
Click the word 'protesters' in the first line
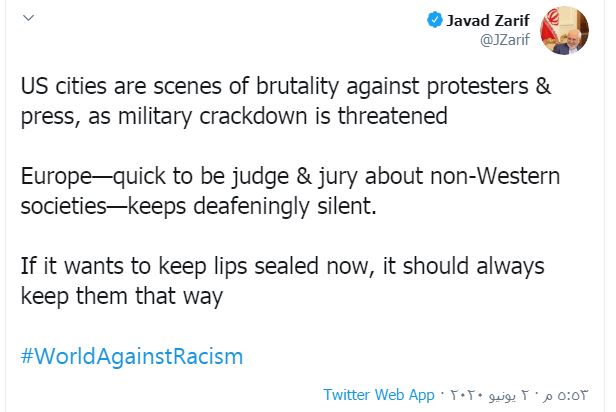coord(478,87)
